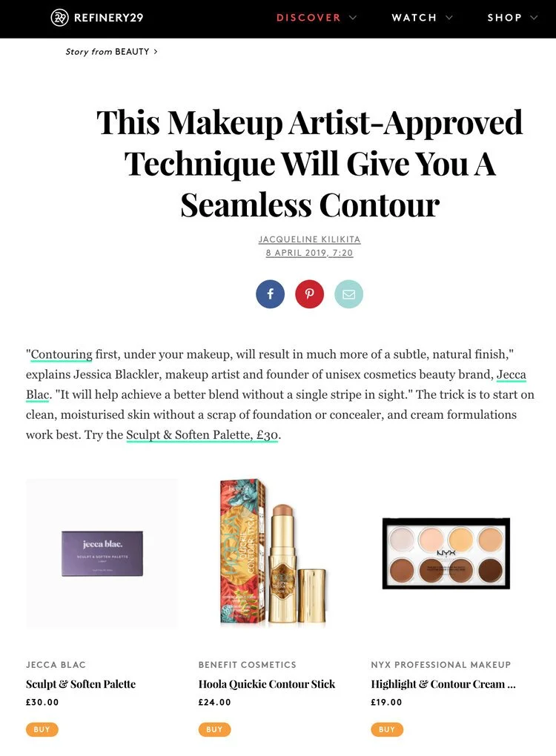
Task: Click the Hoola Quickie Contour Stick title
Action: click(267, 684)
